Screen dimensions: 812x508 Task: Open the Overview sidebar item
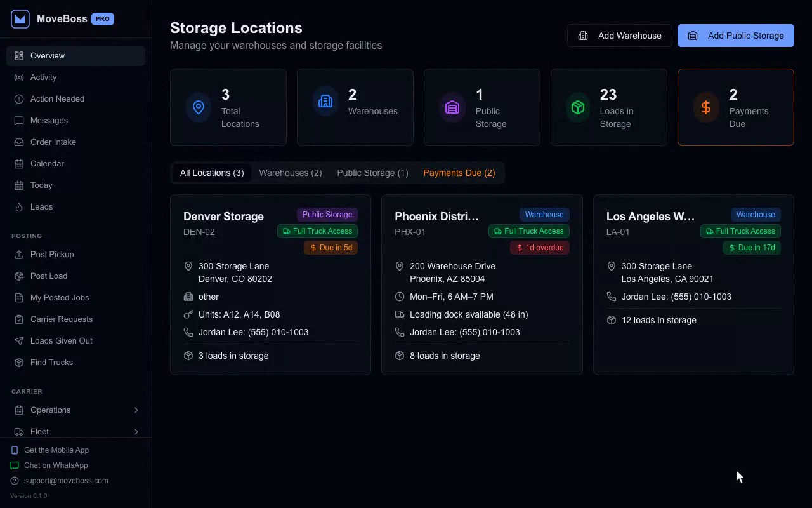pos(76,56)
